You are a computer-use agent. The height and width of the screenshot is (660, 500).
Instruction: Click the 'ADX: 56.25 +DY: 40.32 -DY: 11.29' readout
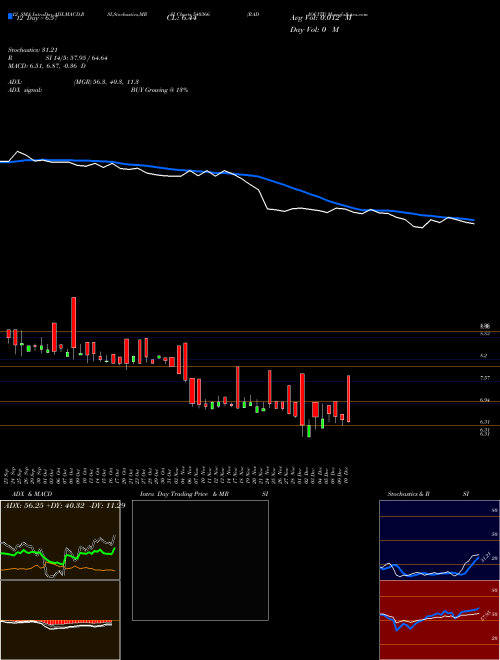click(x=64, y=506)
